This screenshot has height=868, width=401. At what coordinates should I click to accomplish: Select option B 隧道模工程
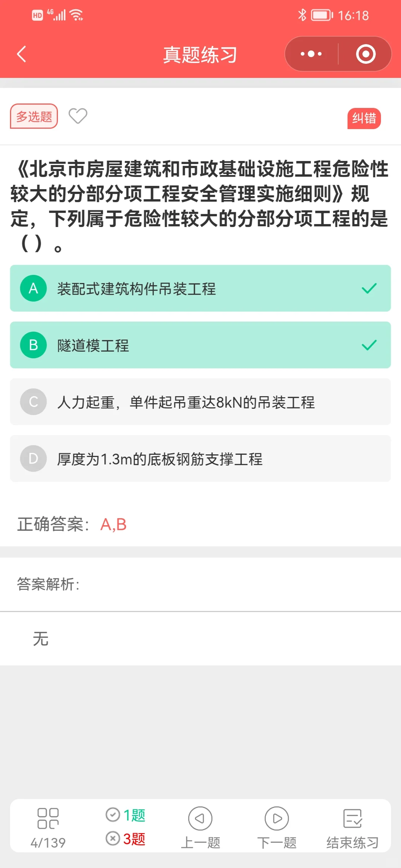pyautogui.click(x=200, y=345)
